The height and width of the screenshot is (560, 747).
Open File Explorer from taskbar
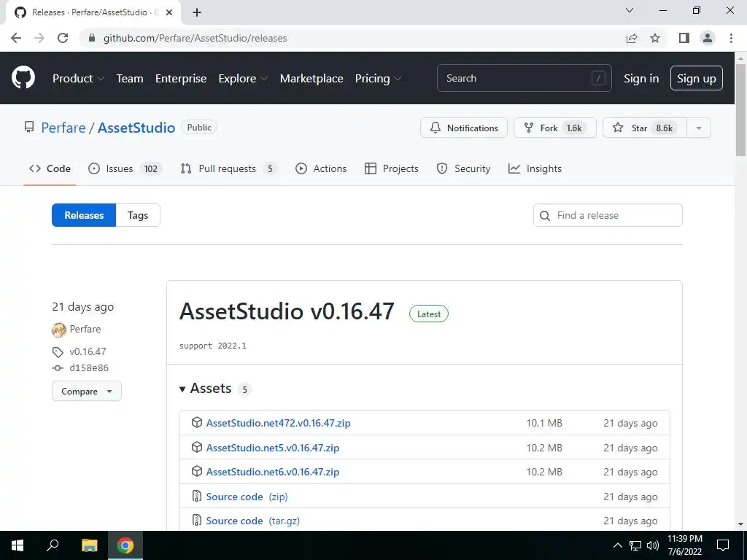[89, 545]
